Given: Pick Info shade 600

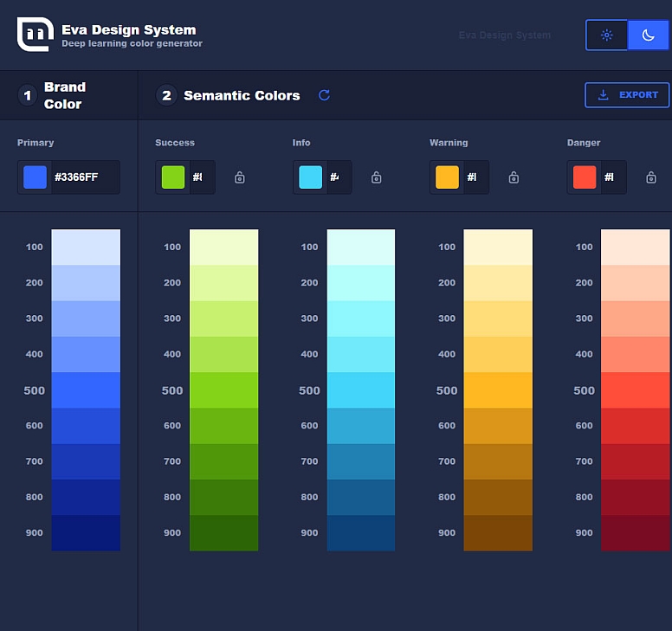Looking at the screenshot, I should click(361, 426).
